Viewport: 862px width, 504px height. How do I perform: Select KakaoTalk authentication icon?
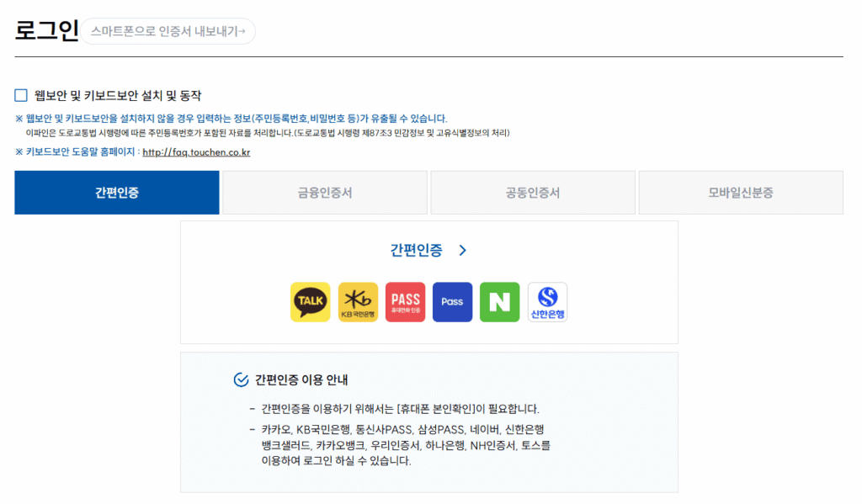[310, 302]
